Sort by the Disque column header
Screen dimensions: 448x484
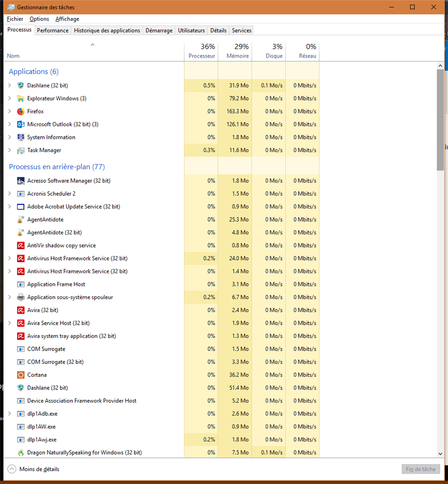coord(269,51)
